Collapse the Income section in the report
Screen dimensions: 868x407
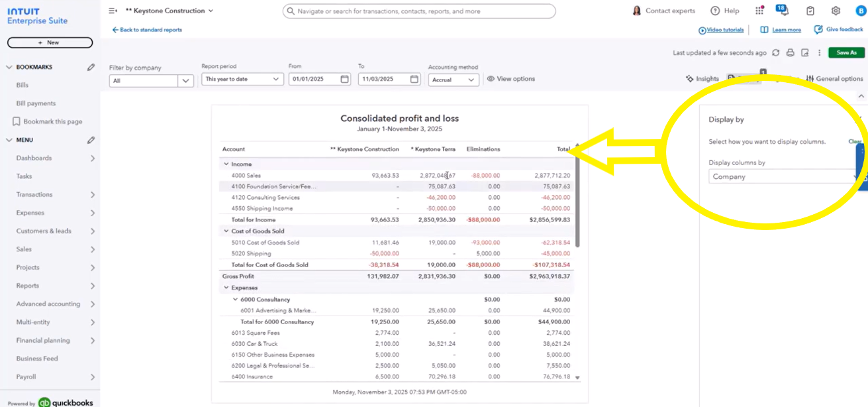click(226, 164)
